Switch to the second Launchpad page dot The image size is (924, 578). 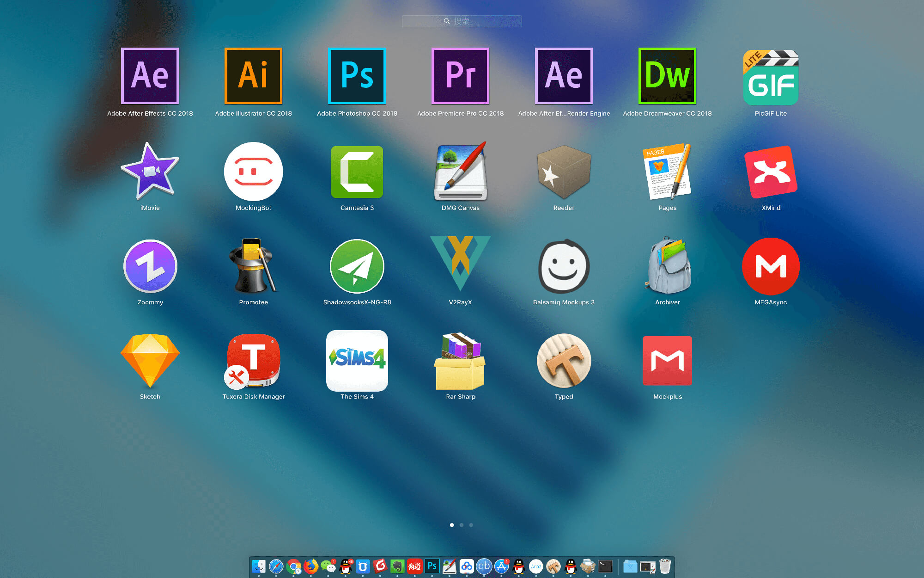462,525
